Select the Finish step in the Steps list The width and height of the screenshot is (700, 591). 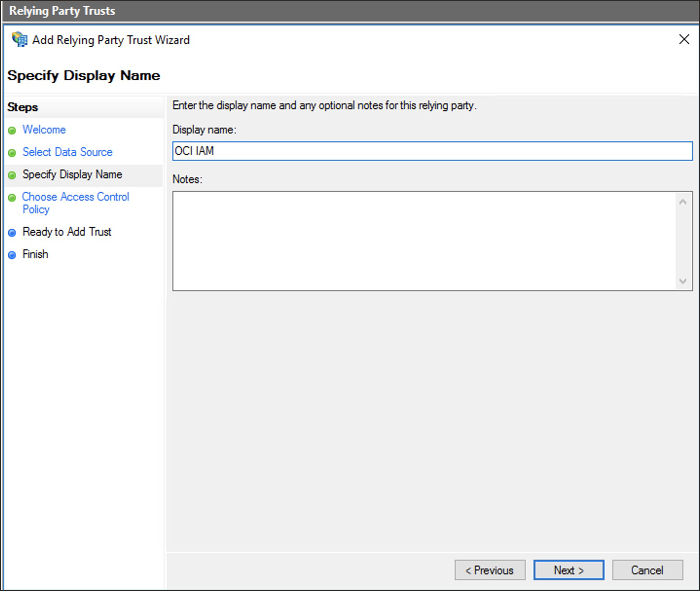click(x=35, y=254)
